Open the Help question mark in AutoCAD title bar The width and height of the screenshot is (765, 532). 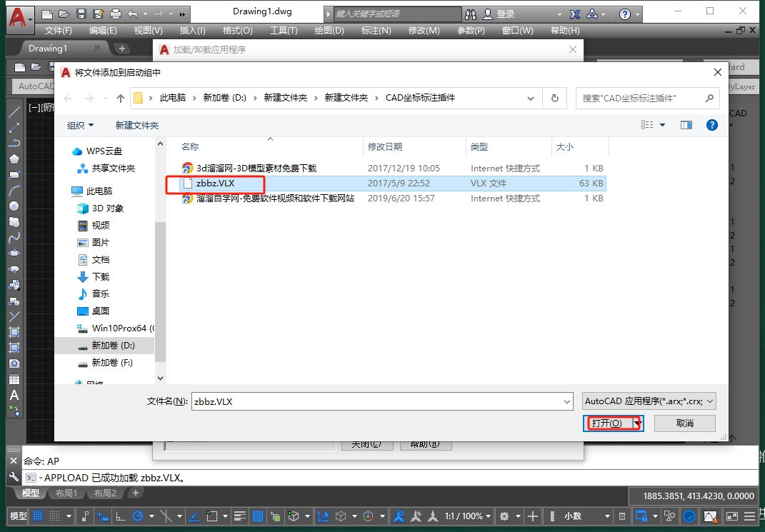click(x=624, y=14)
